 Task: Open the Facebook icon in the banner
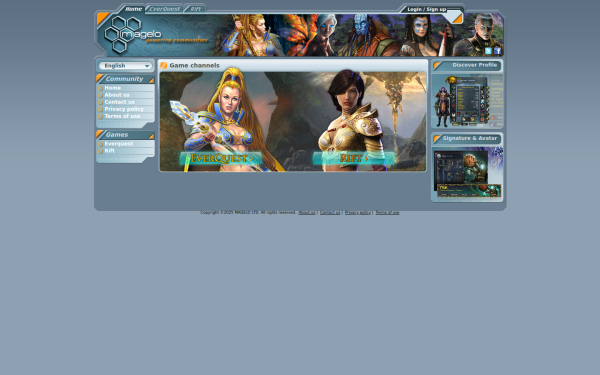point(497,51)
